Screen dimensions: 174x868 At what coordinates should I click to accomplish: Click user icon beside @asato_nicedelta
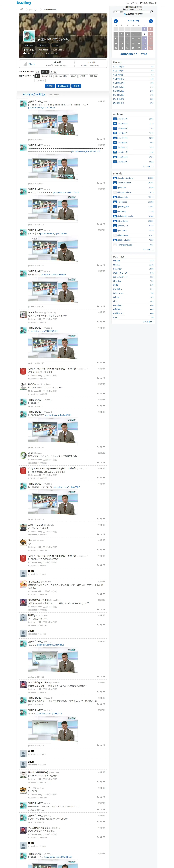115,178
